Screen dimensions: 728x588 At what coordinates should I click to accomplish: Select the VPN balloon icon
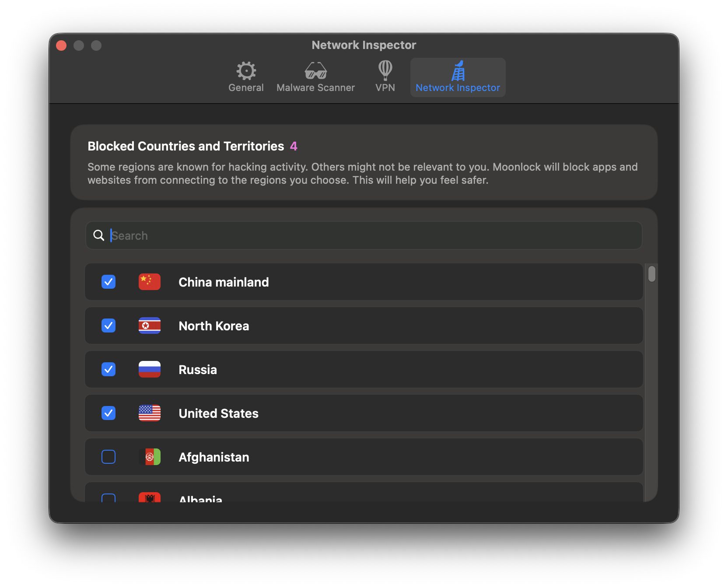click(x=385, y=70)
